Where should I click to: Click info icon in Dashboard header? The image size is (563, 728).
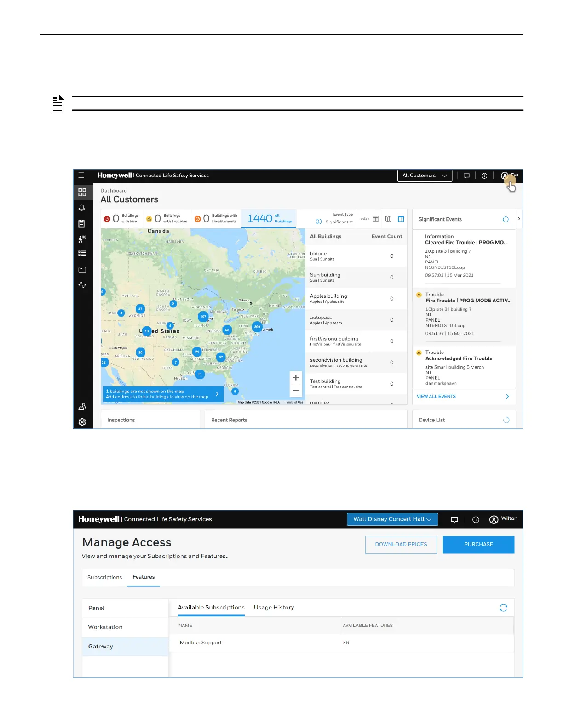tap(484, 176)
